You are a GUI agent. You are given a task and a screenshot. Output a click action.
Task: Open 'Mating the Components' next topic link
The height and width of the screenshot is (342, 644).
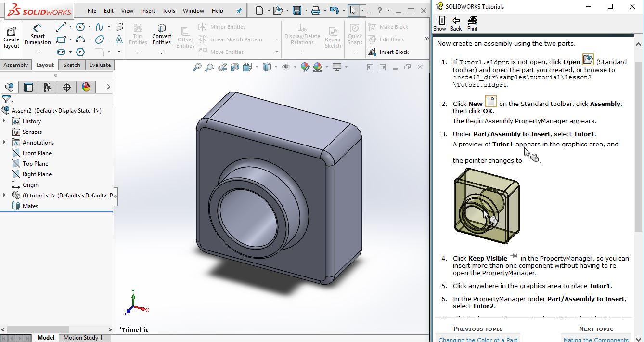click(x=596, y=339)
